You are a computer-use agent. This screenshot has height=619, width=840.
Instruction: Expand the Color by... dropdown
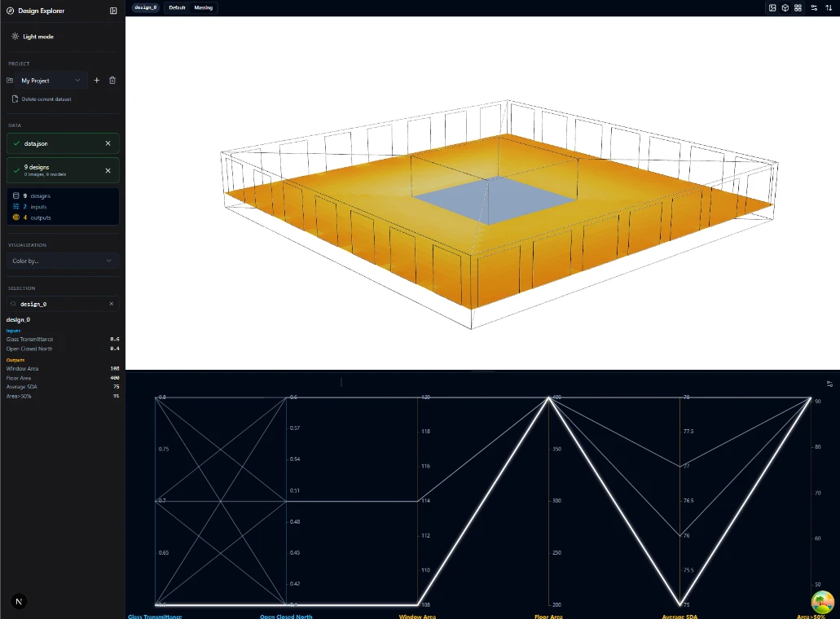click(x=63, y=261)
